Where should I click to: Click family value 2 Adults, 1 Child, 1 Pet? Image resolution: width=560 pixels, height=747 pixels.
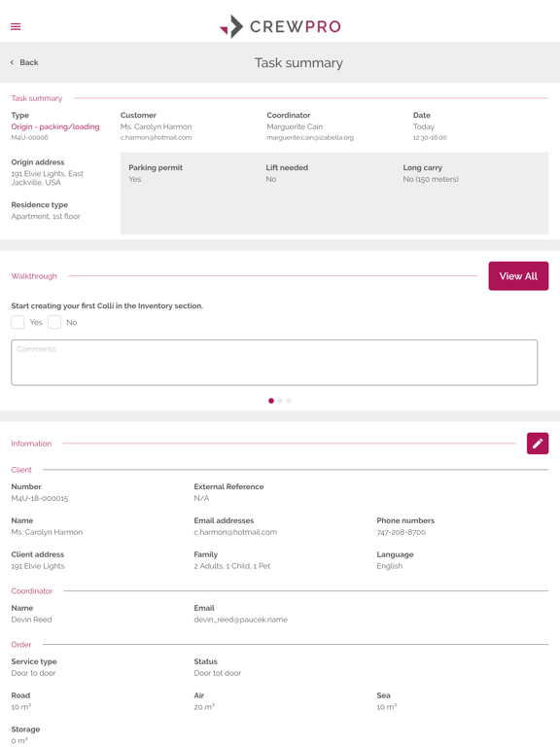coord(232,566)
